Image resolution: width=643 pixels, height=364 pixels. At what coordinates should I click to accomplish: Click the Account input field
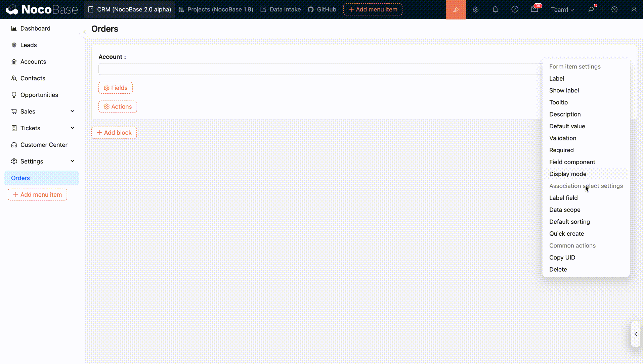pos(319,69)
